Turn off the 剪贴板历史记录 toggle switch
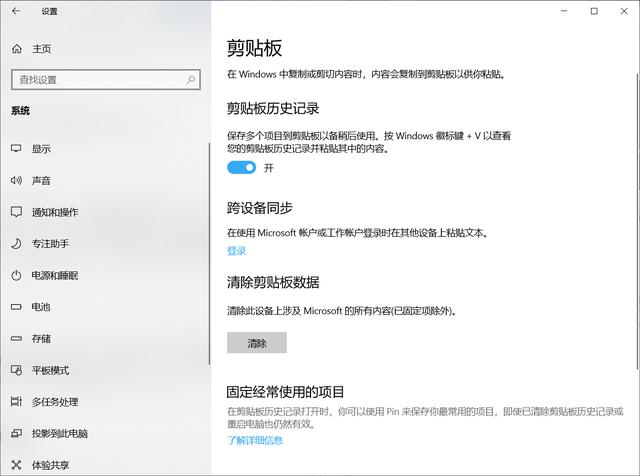 (241, 167)
